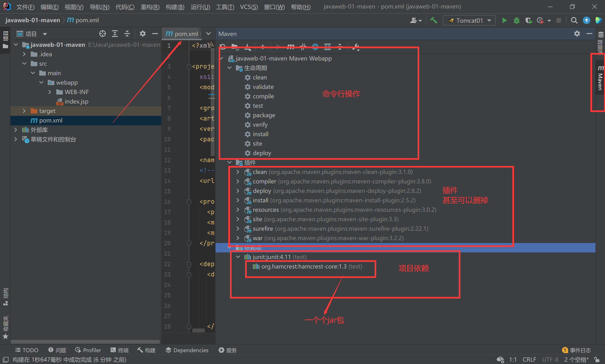
Task: Open 文件(F) File menu
Action: 25,7
